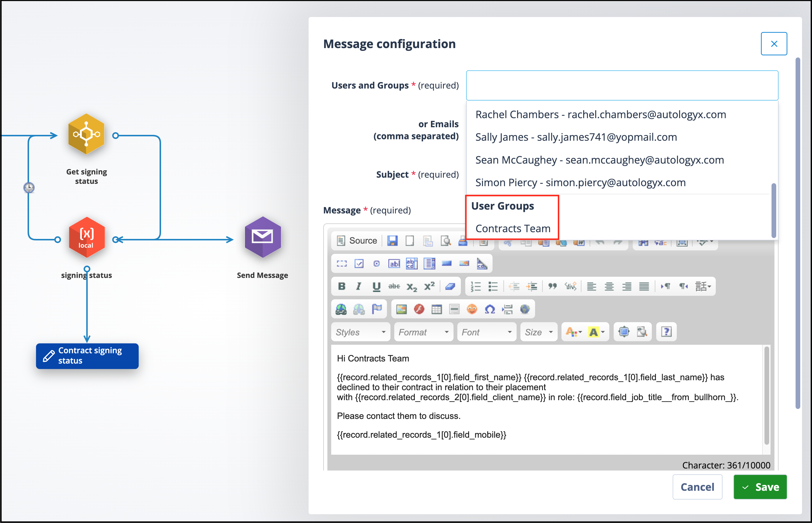Insert a text field (abl icon)
The image size is (812, 523).
point(394,264)
